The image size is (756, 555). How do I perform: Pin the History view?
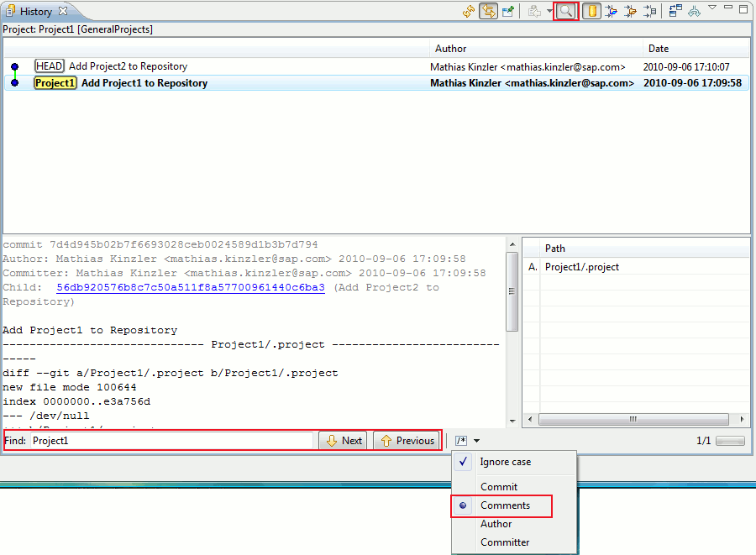coord(508,11)
